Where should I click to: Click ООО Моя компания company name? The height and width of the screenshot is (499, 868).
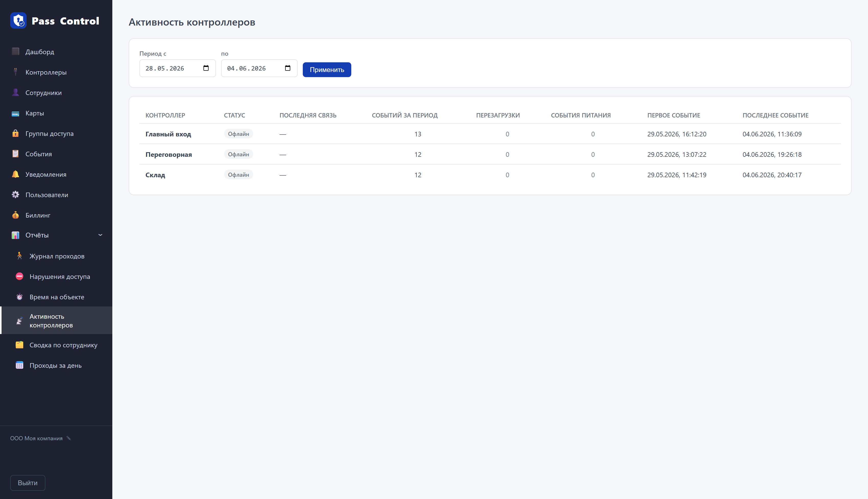(x=36, y=438)
